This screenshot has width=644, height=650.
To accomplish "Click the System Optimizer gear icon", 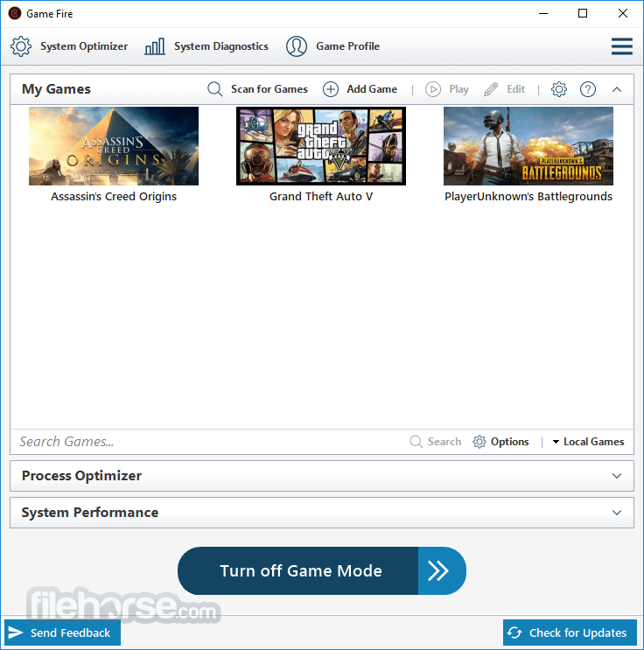I will (x=21, y=46).
